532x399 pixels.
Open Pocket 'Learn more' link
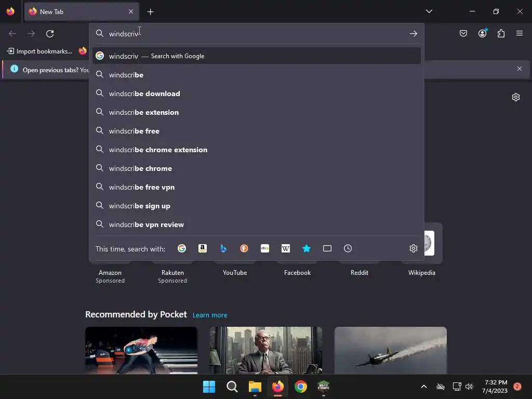[210, 315]
